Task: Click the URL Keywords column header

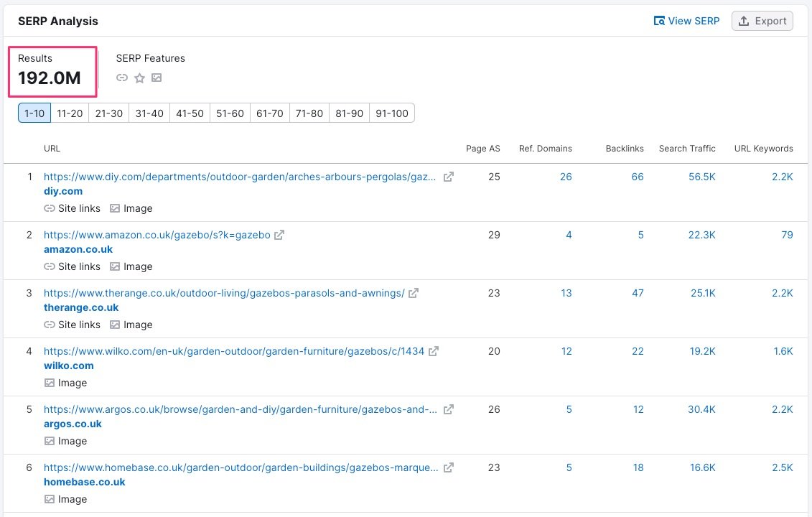Action: pyautogui.click(x=763, y=149)
